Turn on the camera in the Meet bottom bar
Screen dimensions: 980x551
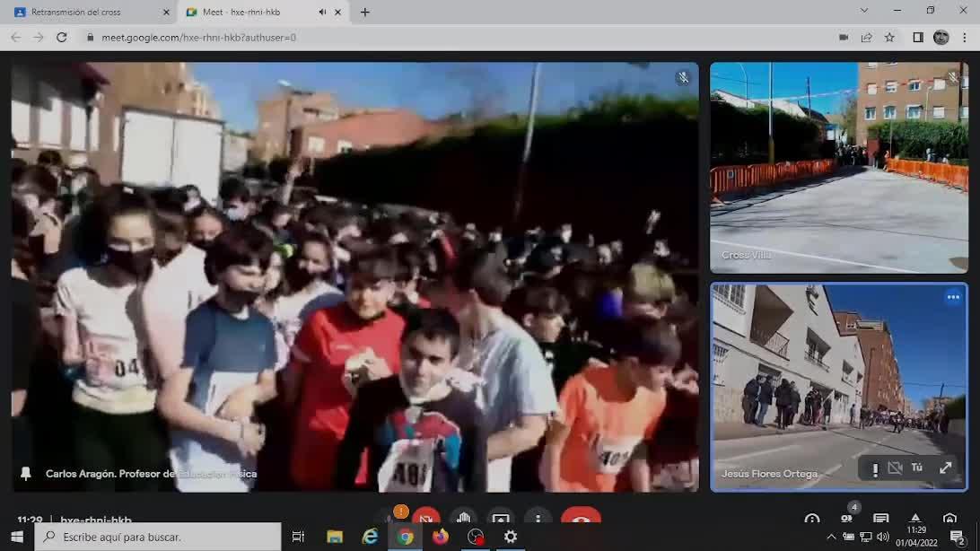(x=426, y=517)
